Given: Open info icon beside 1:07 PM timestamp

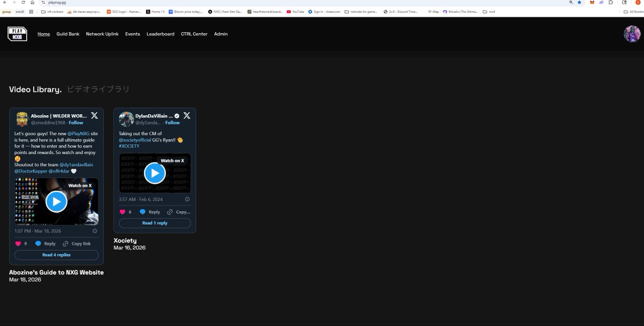Looking at the screenshot, I should click(95, 231).
